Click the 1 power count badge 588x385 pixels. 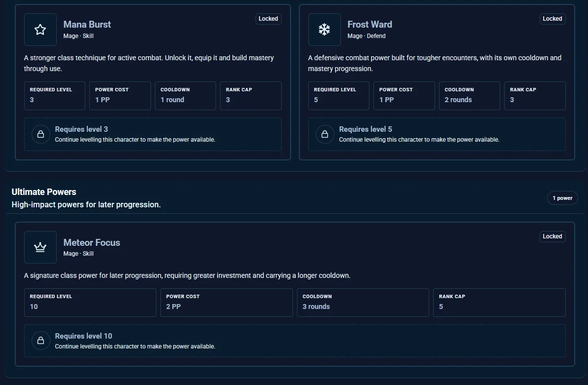click(562, 198)
